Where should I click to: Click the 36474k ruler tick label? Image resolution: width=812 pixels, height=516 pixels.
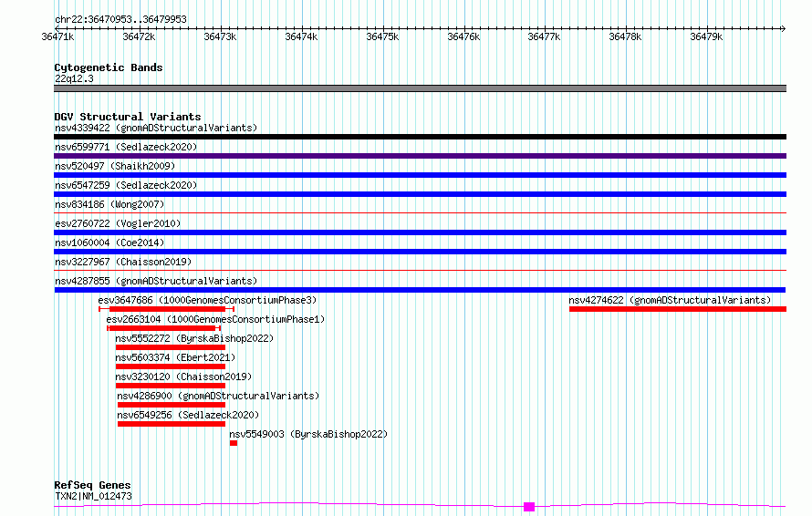click(x=301, y=36)
